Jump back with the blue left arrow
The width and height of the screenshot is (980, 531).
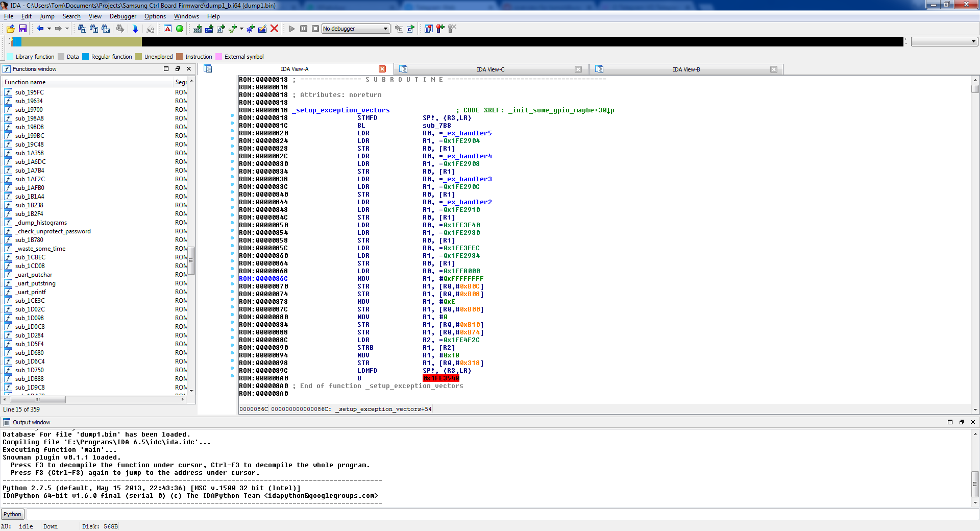(x=40, y=29)
